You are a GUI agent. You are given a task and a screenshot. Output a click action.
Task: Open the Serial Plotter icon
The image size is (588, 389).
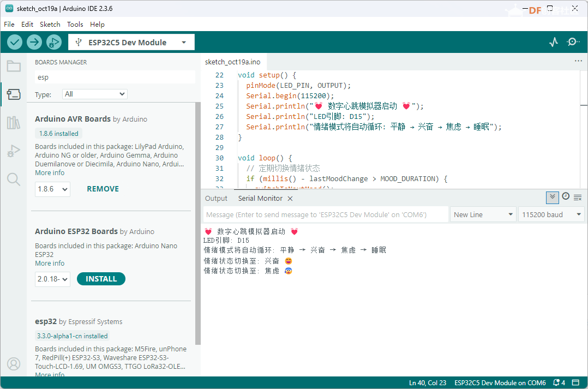[554, 42]
